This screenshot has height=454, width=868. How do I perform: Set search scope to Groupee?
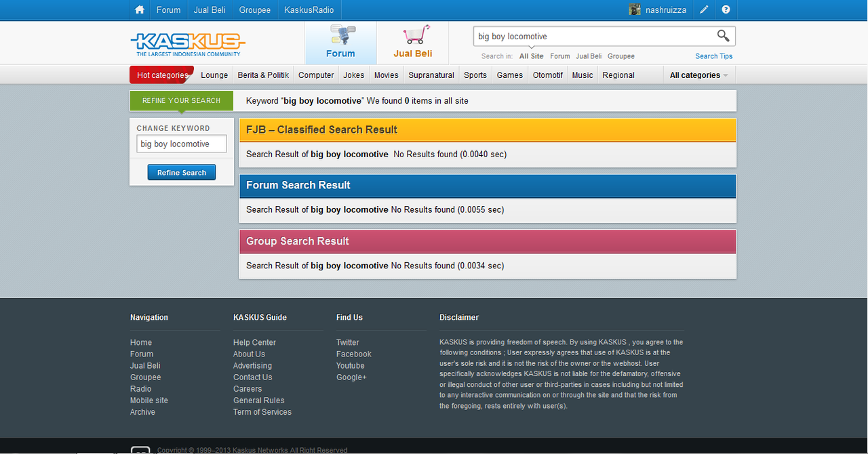621,56
